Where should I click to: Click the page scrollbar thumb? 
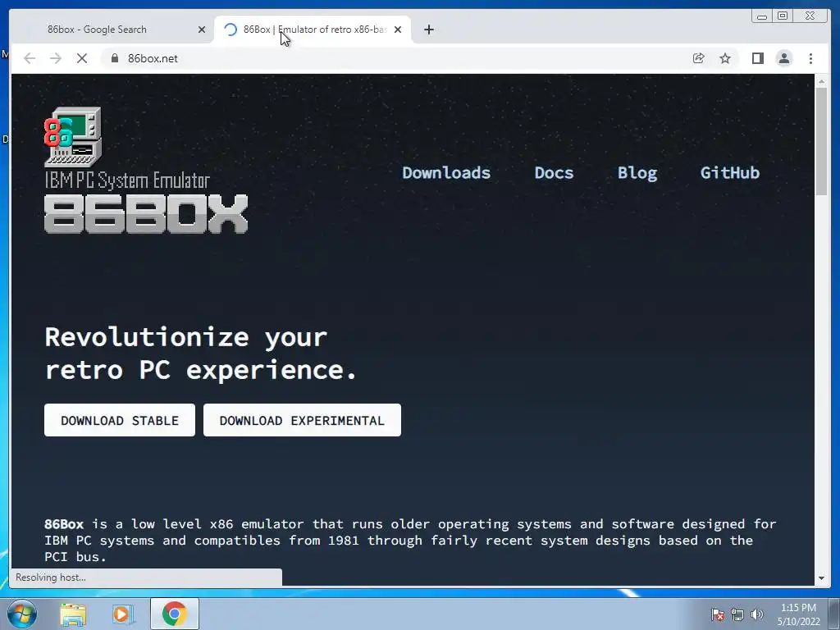click(x=821, y=141)
